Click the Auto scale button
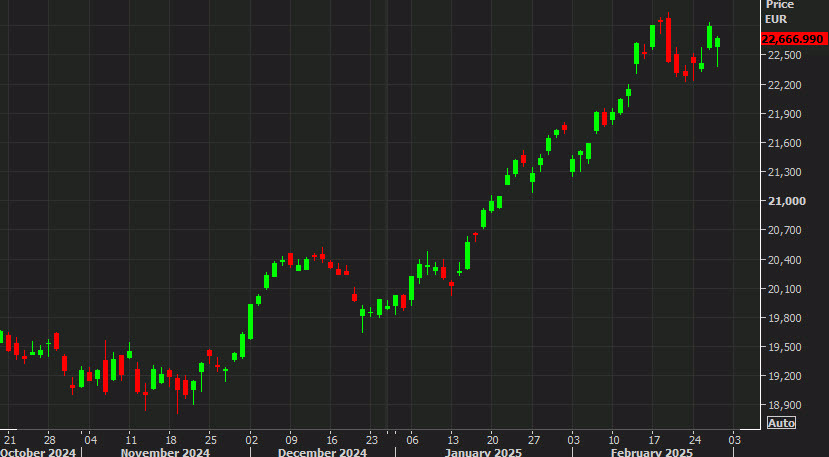 [x=781, y=423]
